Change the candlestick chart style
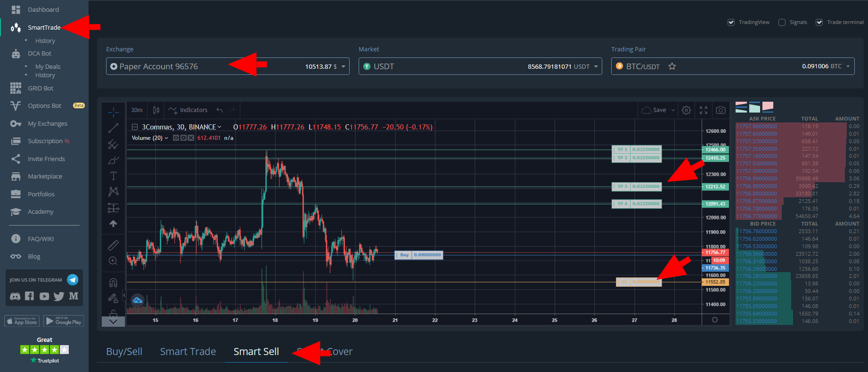The image size is (868, 372). pos(156,110)
